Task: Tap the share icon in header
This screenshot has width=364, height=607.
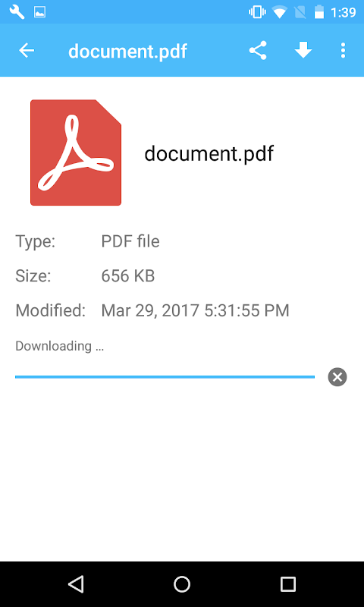Action: coord(258,50)
